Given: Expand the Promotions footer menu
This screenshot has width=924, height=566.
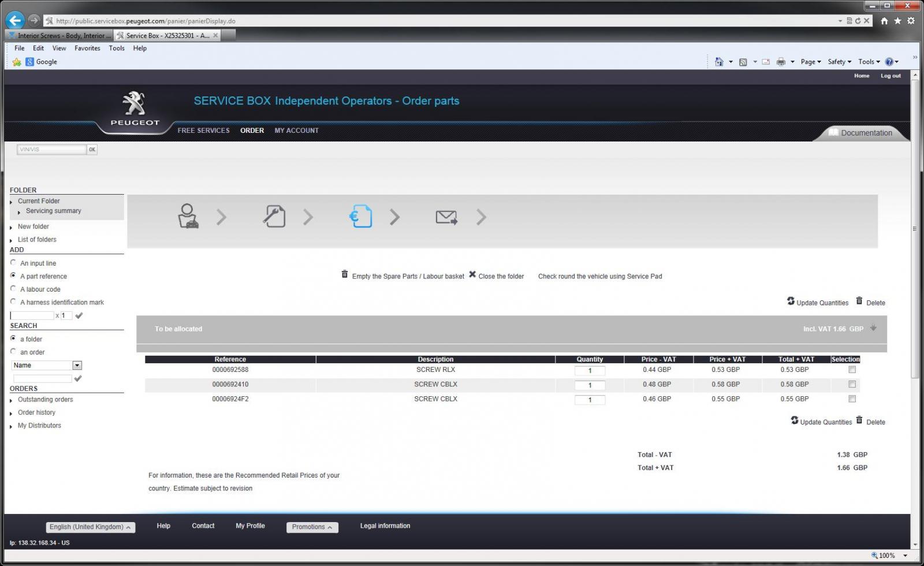Looking at the screenshot, I should tap(312, 527).
